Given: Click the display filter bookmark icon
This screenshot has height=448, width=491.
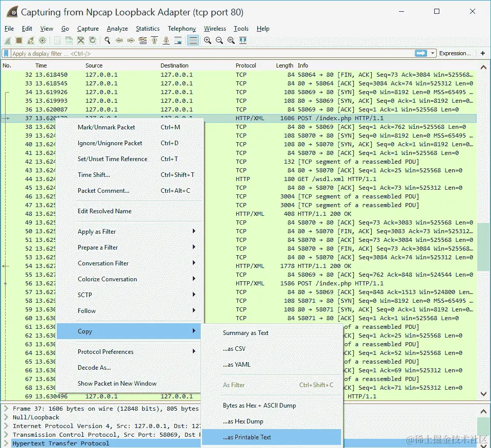Looking at the screenshot, I should [6, 54].
